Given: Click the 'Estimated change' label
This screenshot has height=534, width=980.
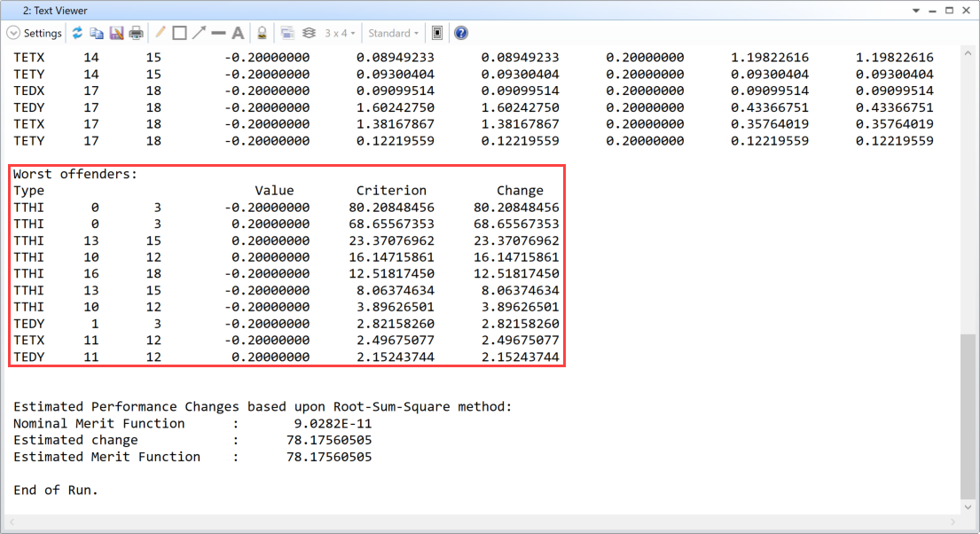Looking at the screenshot, I should [x=75, y=440].
